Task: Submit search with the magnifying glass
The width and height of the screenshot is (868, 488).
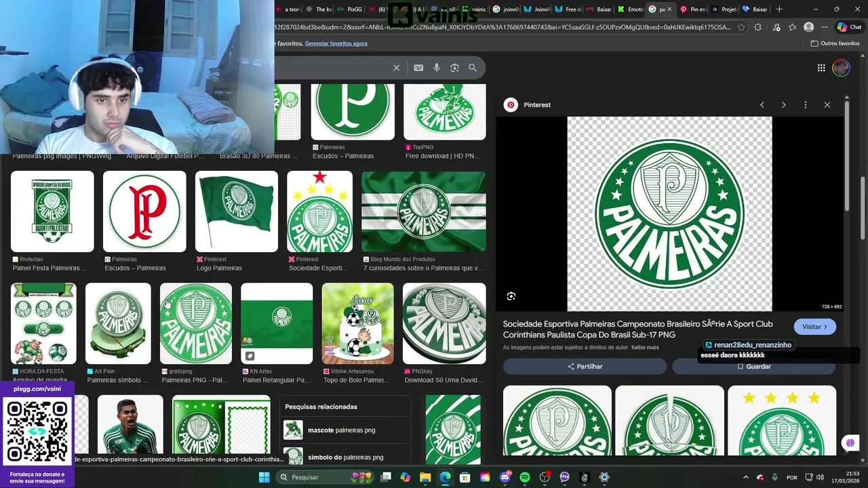Action: click(473, 68)
